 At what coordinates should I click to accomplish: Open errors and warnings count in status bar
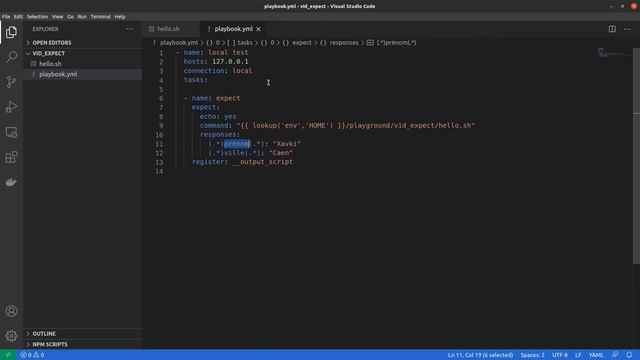(32, 355)
